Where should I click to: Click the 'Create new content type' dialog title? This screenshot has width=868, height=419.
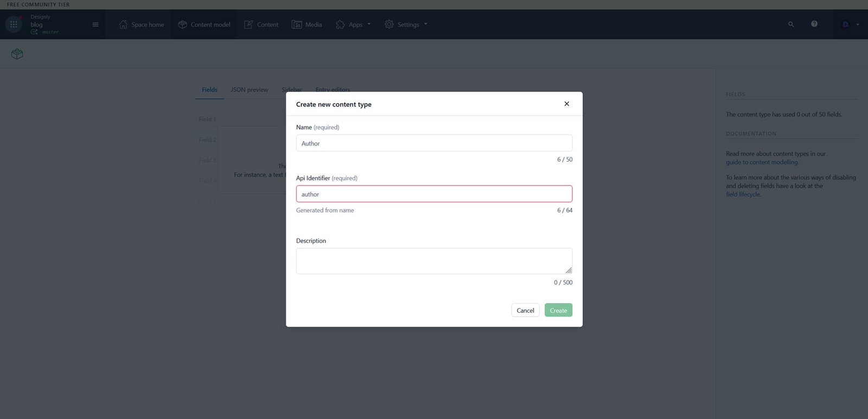[x=334, y=104]
